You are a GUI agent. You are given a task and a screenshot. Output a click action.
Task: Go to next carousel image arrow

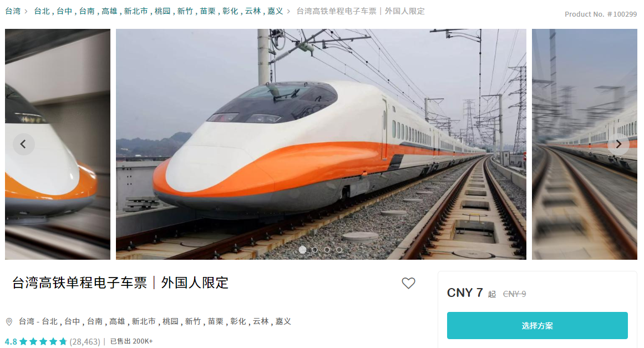(x=618, y=144)
